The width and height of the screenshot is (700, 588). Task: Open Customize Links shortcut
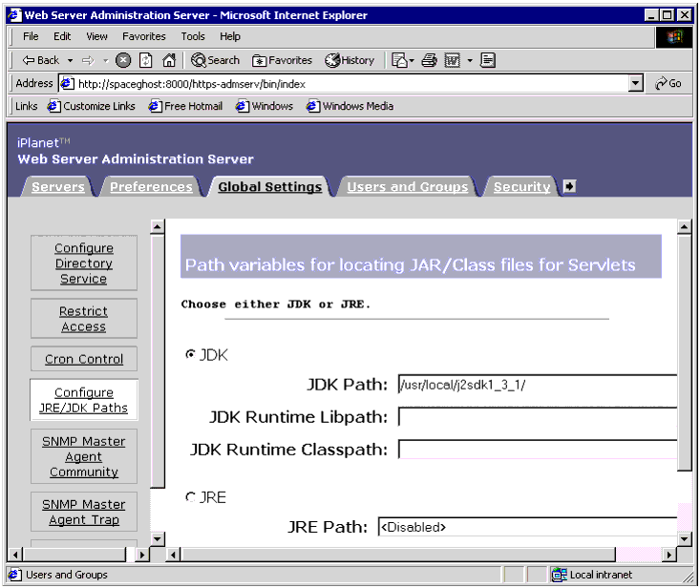(91, 106)
